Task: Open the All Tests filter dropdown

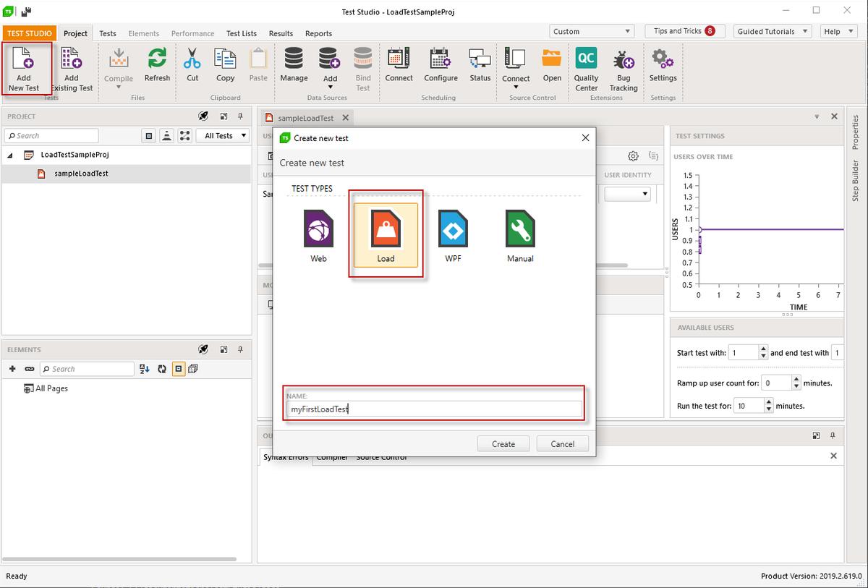Action: [x=226, y=136]
